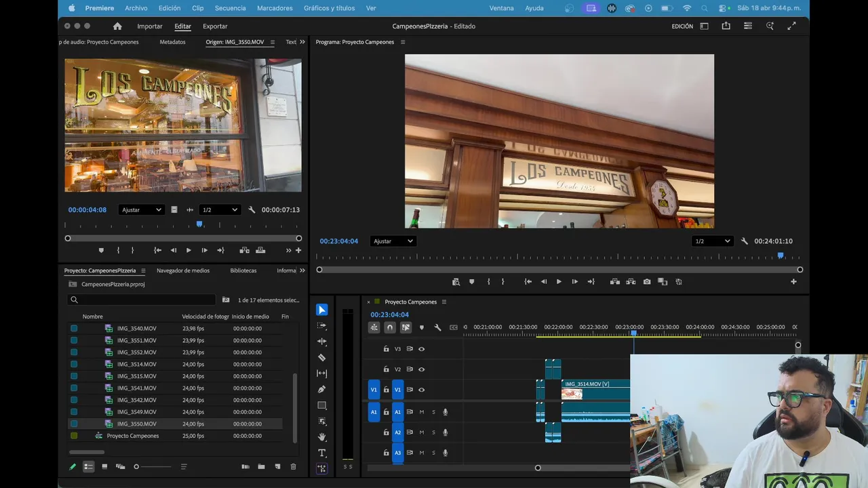Open Programa panel hamburger menu
This screenshot has height=488, width=868.
point(403,42)
